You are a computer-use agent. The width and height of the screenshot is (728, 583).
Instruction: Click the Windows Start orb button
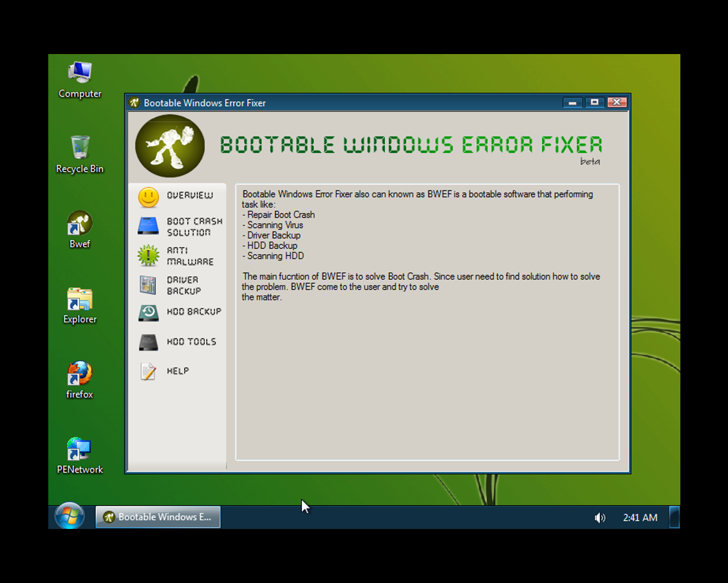click(70, 516)
